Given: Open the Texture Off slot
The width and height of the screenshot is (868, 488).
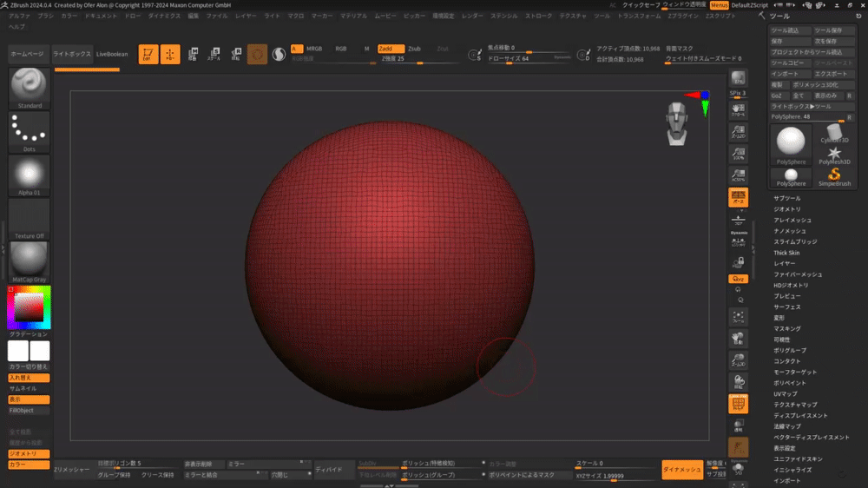Looking at the screenshot, I should [30, 219].
